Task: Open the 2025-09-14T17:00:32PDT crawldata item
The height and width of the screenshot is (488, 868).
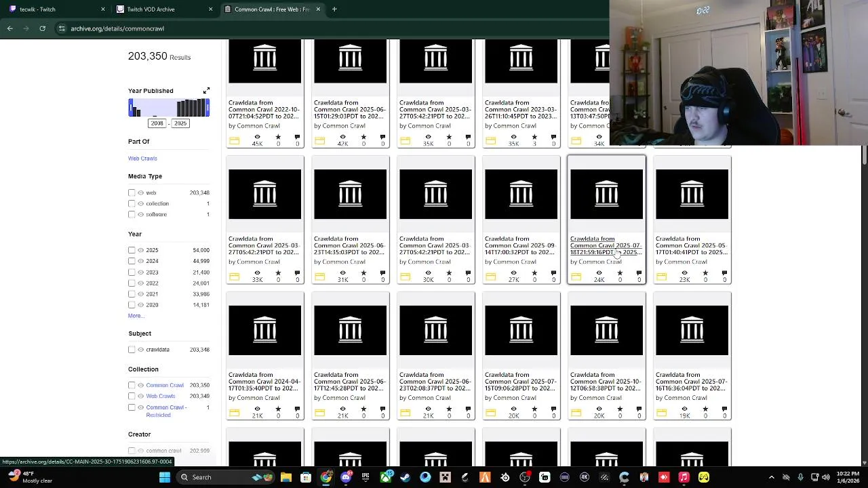Action: click(520, 245)
